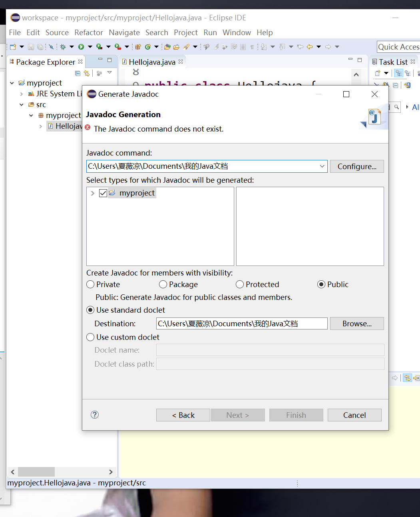Click Link with Editor icon in bottom-right panel
This screenshot has height=517, width=420.
(x=407, y=378)
